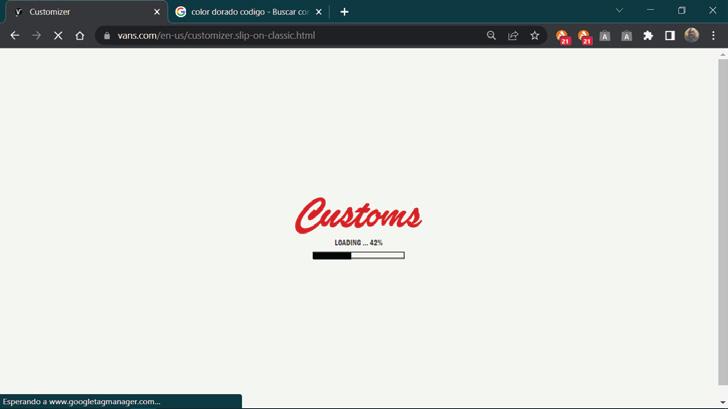This screenshot has height=409, width=728.
Task: Switch to the Customizer tab
Action: (x=86, y=12)
